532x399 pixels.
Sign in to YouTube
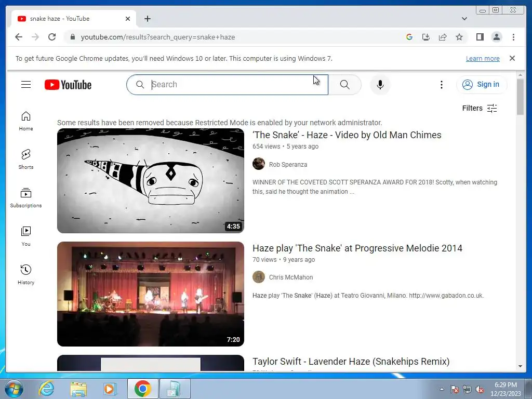point(482,85)
